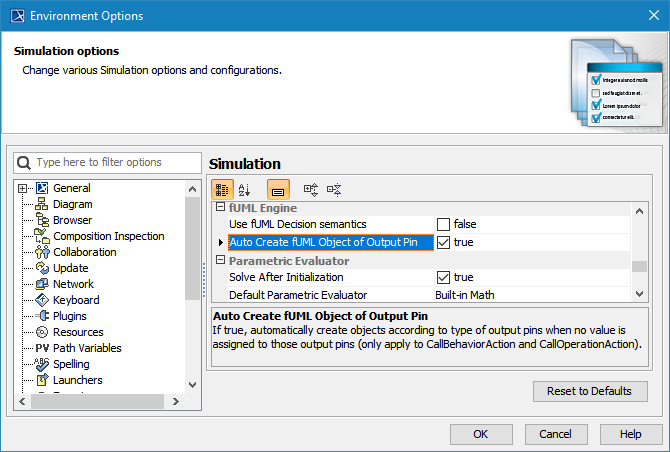Click the OK button

(x=481, y=434)
